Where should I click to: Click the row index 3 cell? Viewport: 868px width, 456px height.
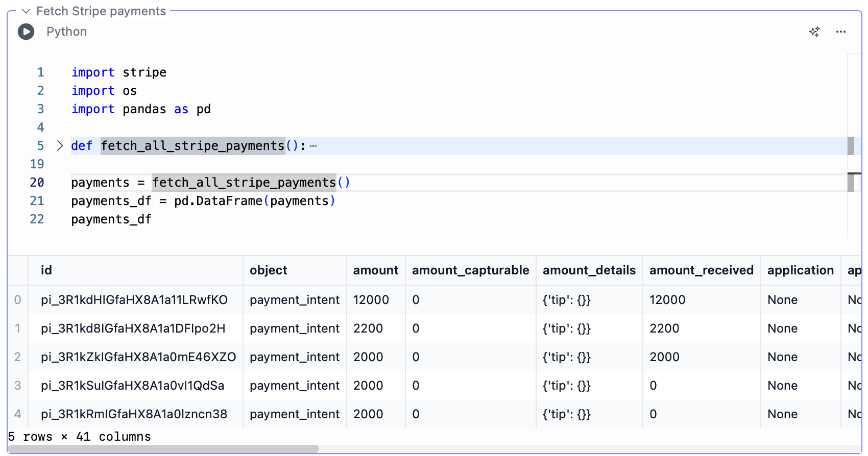click(18, 386)
